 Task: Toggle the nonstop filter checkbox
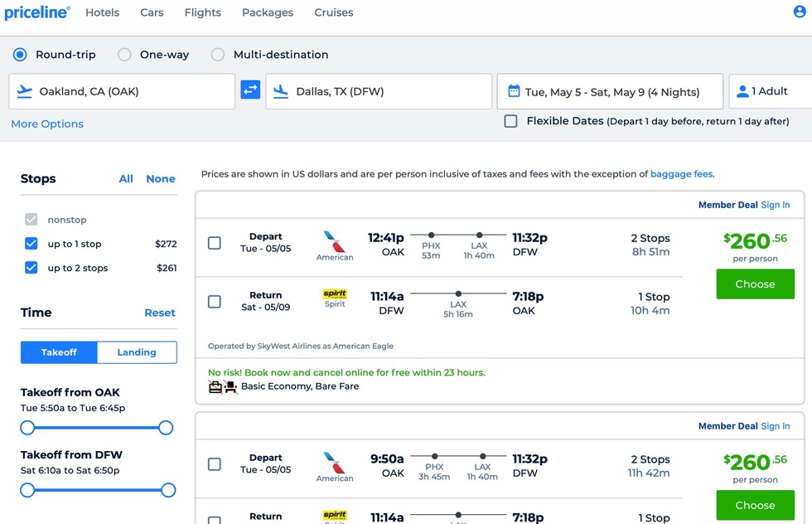coord(31,219)
